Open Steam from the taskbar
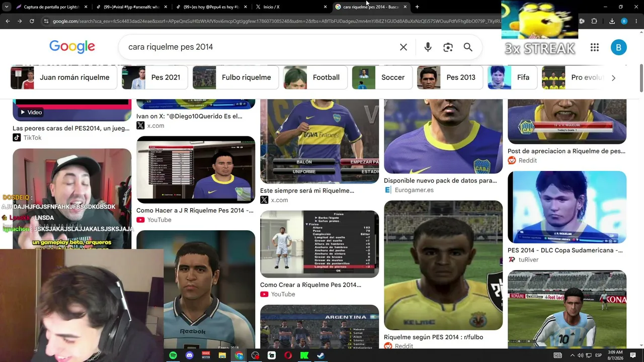Image resolution: width=644 pixels, height=362 pixels. pyautogui.click(x=321, y=355)
